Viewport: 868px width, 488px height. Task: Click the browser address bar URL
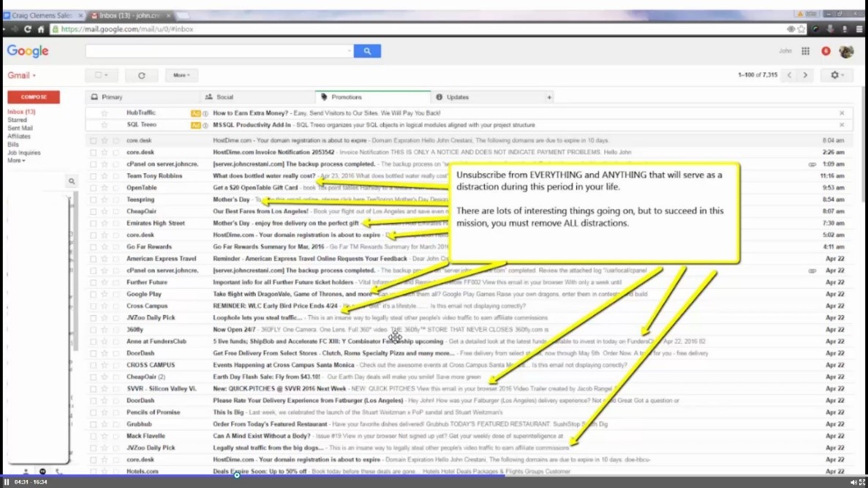(127, 29)
